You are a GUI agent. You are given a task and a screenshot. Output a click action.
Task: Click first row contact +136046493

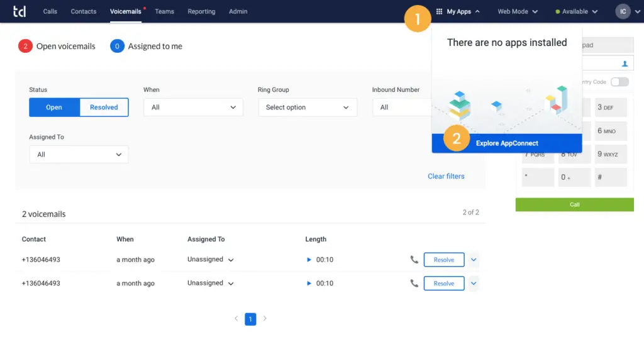(41, 260)
